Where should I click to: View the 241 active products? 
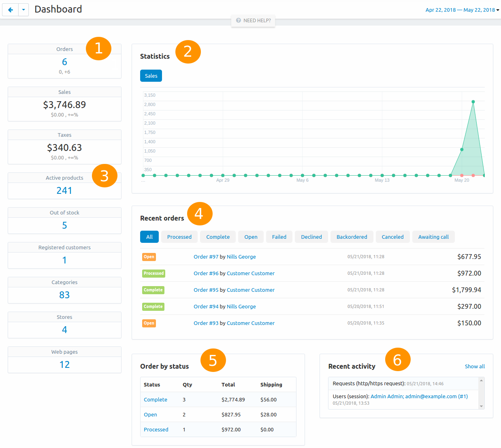(x=64, y=191)
